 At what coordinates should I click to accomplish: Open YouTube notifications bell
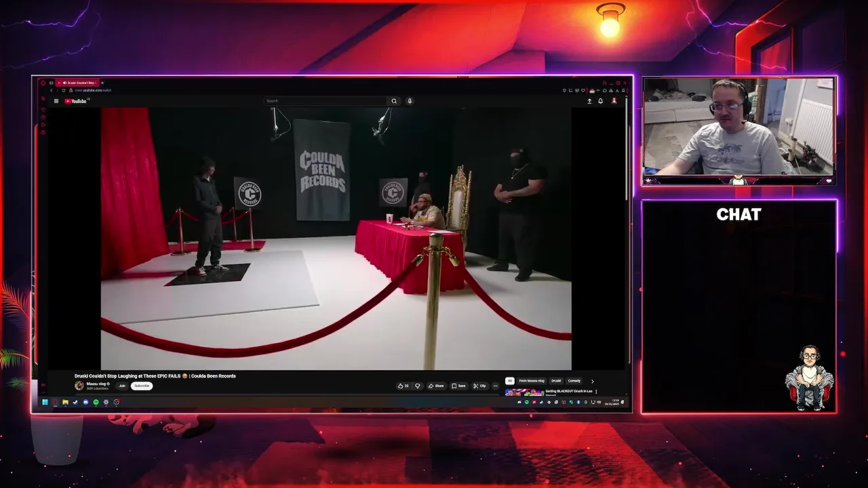point(600,101)
